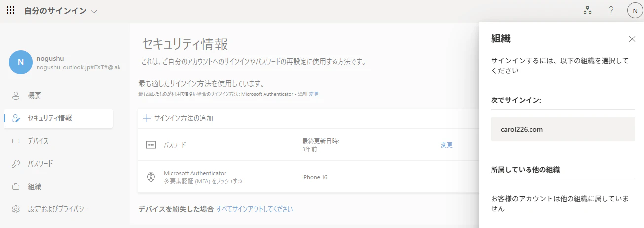Click the organization hierarchy icon in header

(x=587, y=10)
